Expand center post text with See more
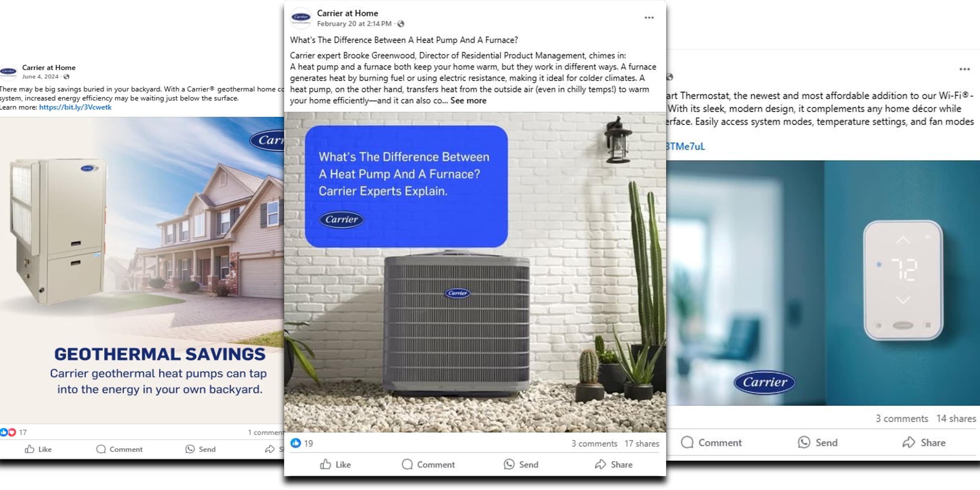The width and height of the screenshot is (980, 490). 468,101
